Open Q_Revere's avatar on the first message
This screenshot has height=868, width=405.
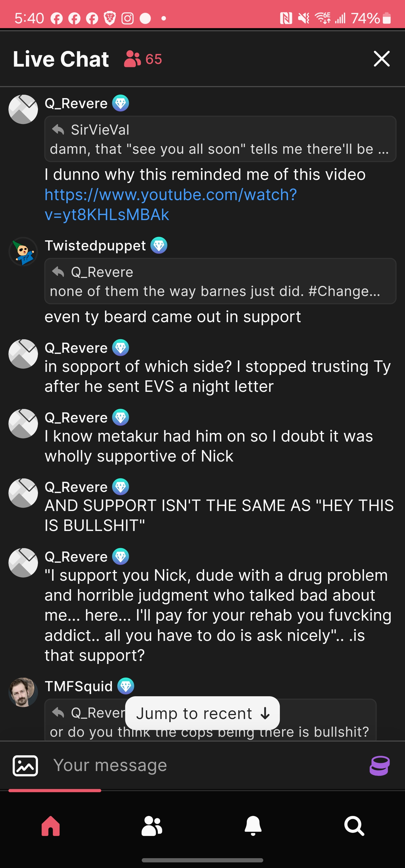coord(23,109)
